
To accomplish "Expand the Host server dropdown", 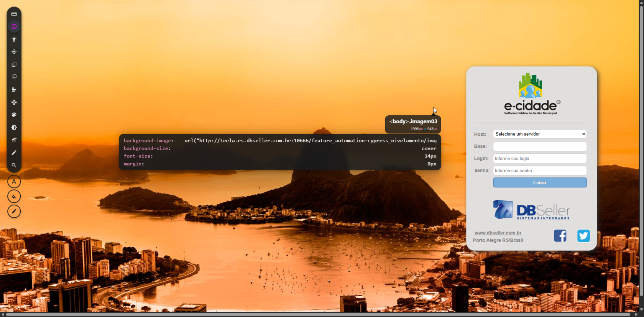I will click(540, 134).
